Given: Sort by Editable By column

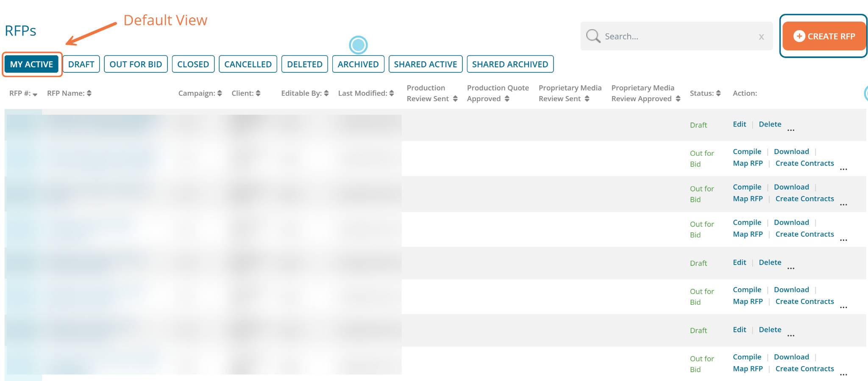Looking at the screenshot, I should point(326,93).
